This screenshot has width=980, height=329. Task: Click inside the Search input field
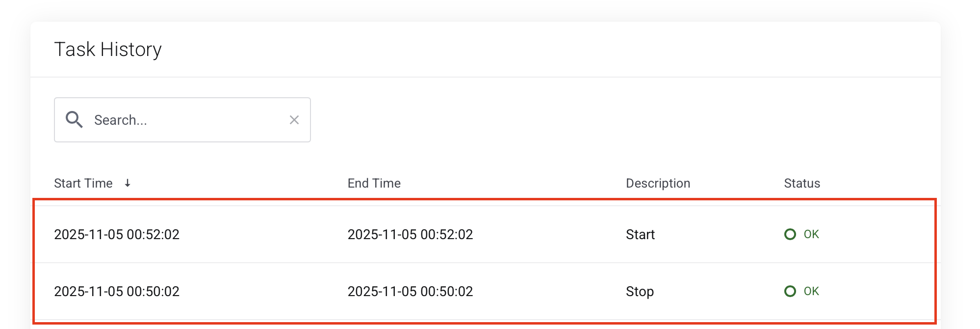coord(172,119)
